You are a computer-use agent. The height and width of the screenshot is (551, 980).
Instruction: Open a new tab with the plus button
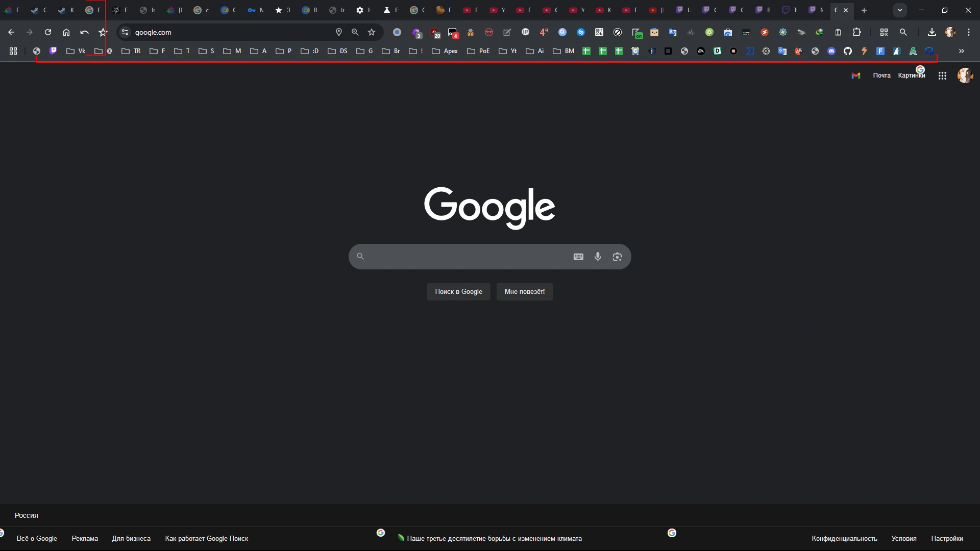pyautogui.click(x=864, y=10)
